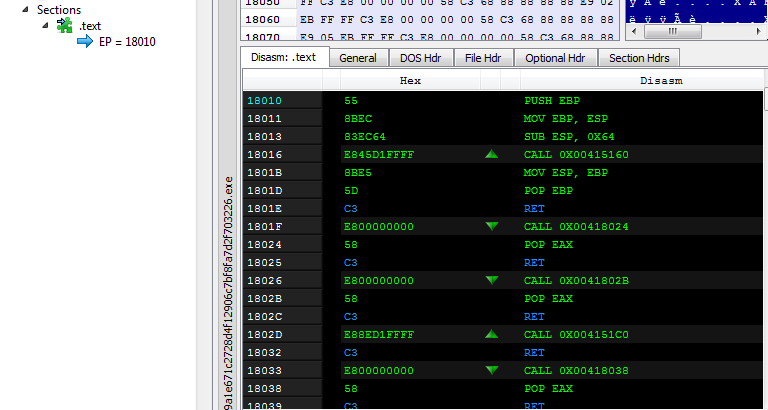Open the DOS Hdr tab
The height and width of the screenshot is (410, 768).
click(420, 58)
